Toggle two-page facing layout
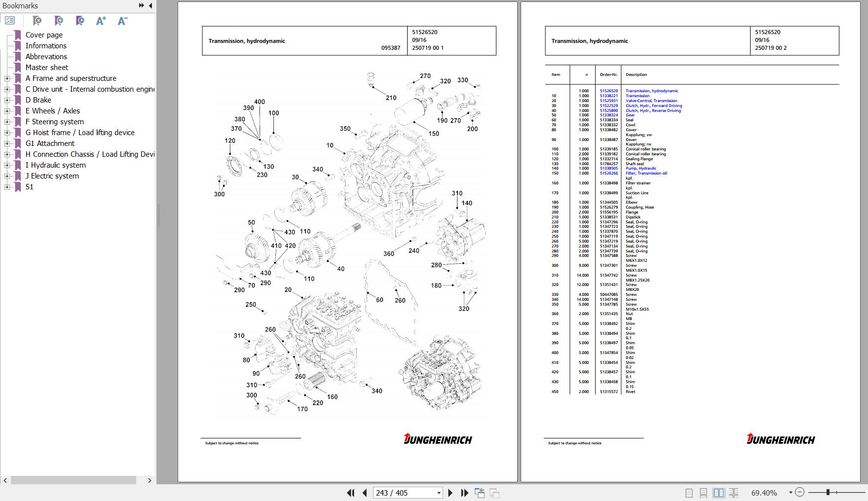The height and width of the screenshot is (501, 868). (718, 493)
